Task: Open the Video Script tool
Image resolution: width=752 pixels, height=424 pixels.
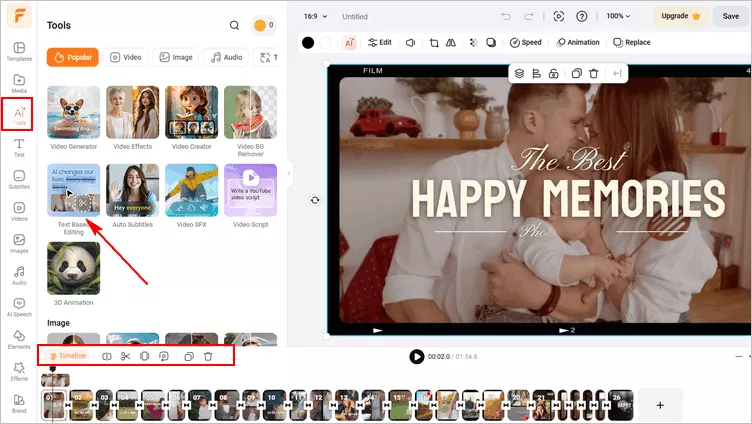Action: pos(250,196)
